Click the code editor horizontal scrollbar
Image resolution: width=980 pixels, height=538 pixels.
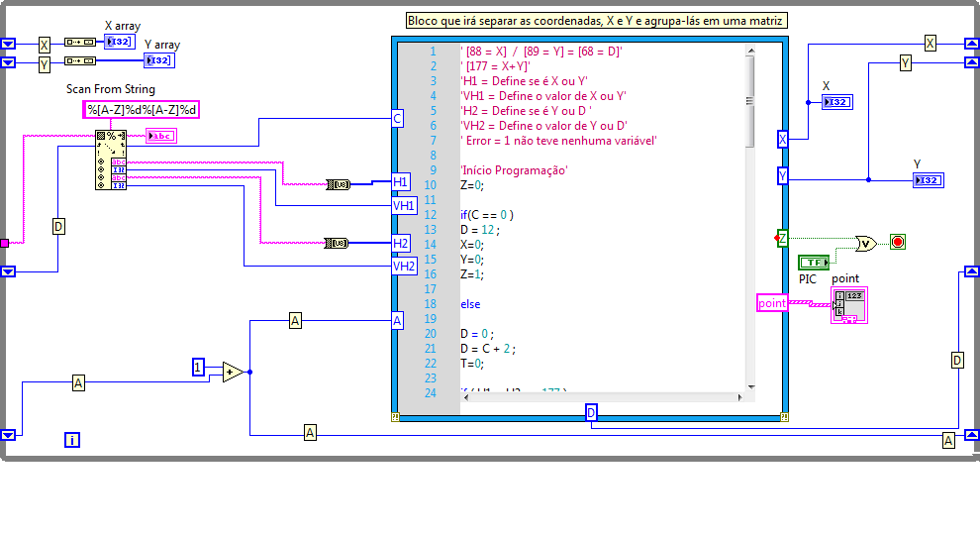pyautogui.click(x=594, y=397)
